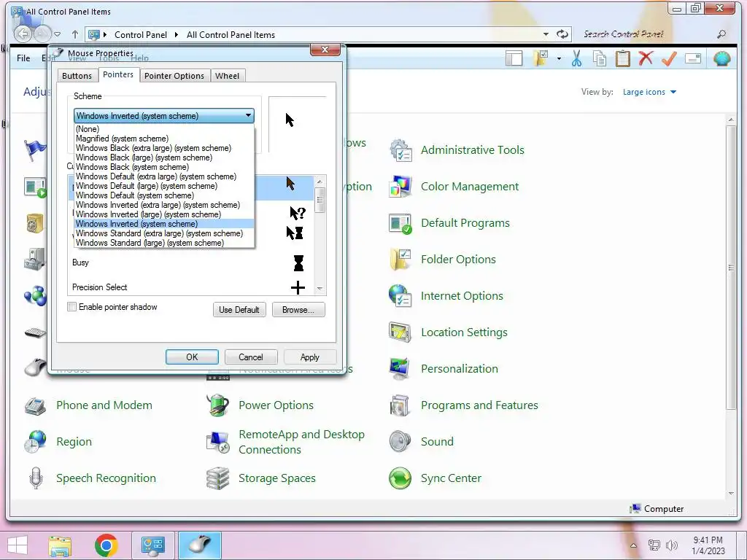Open the Speech Recognition microphone icon
The width and height of the screenshot is (747, 560).
(x=36, y=478)
